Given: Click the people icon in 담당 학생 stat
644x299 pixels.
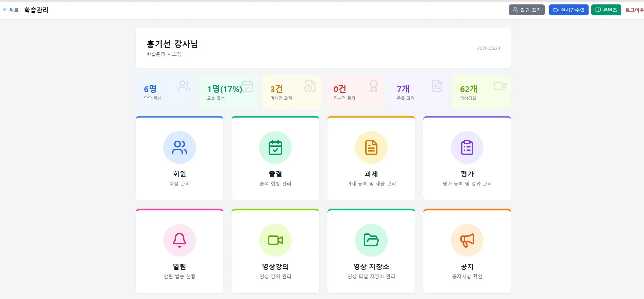Looking at the screenshot, I should click(x=184, y=86).
